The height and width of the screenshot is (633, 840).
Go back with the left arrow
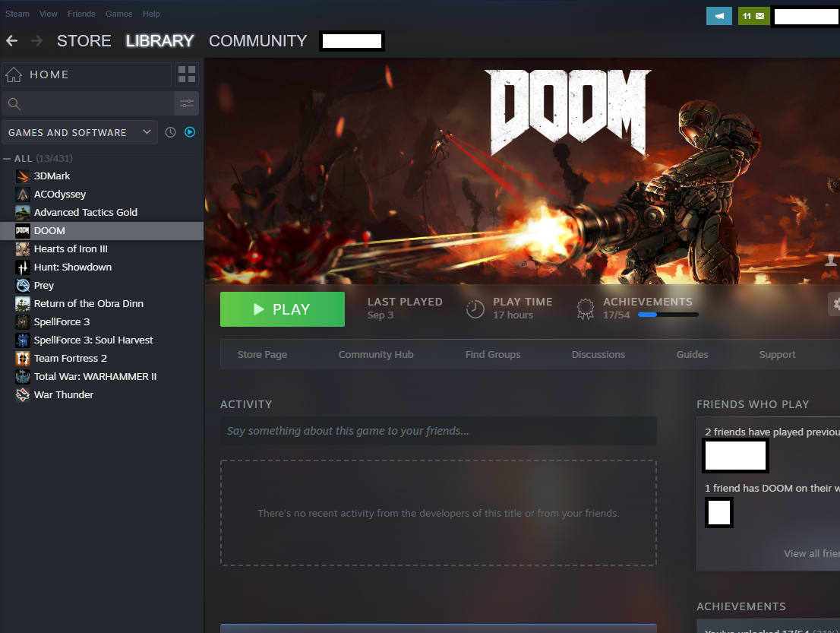(12, 41)
